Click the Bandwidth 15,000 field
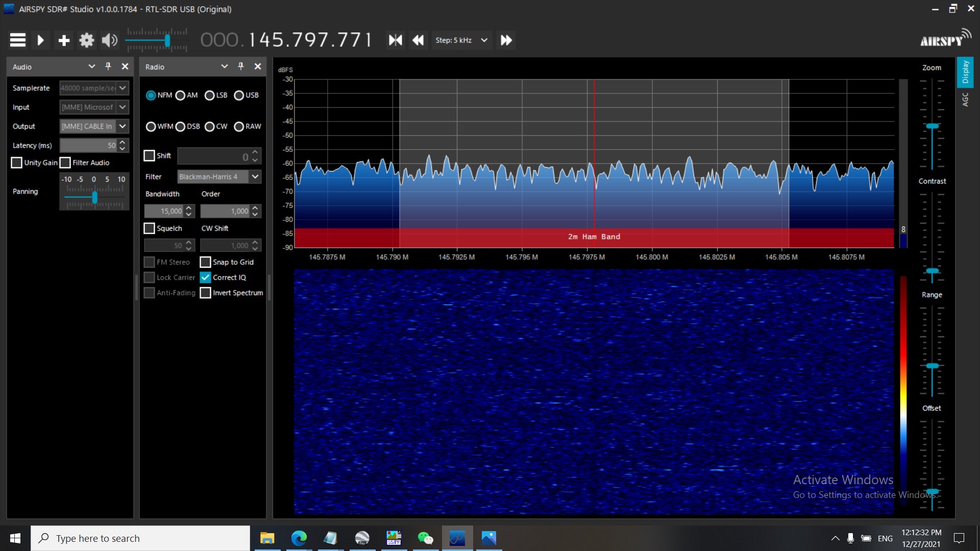The height and width of the screenshot is (551, 980). click(164, 211)
